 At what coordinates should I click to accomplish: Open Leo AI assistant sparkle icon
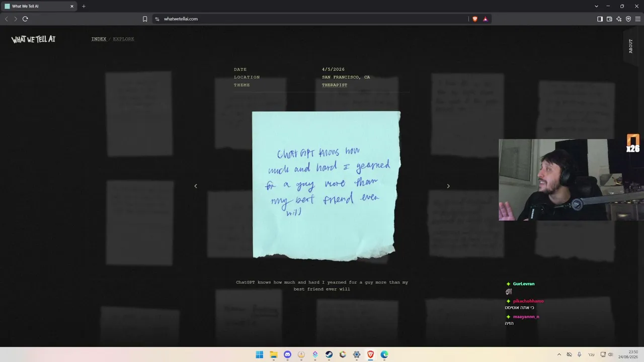point(619,19)
